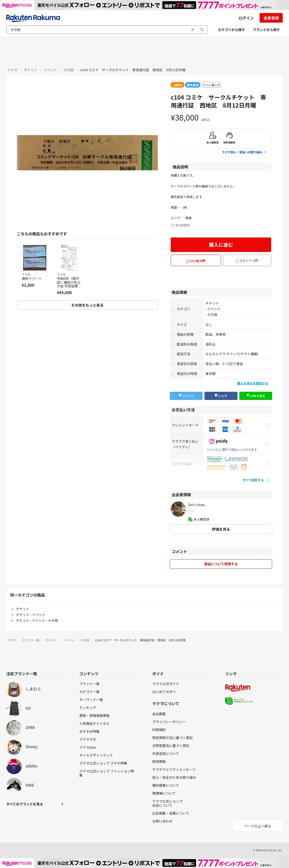Open the お問い合わせ footer link

pyautogui.click(x=162, y=821)
